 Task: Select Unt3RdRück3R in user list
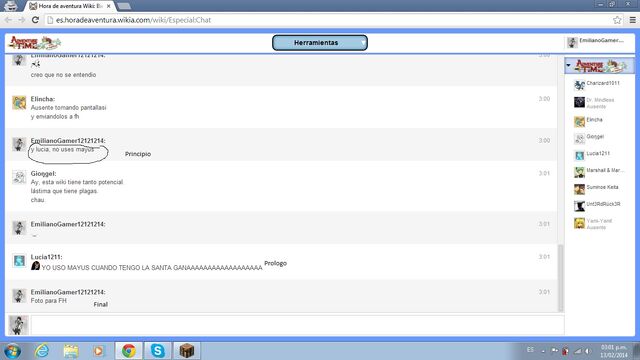tap(603, 204)
